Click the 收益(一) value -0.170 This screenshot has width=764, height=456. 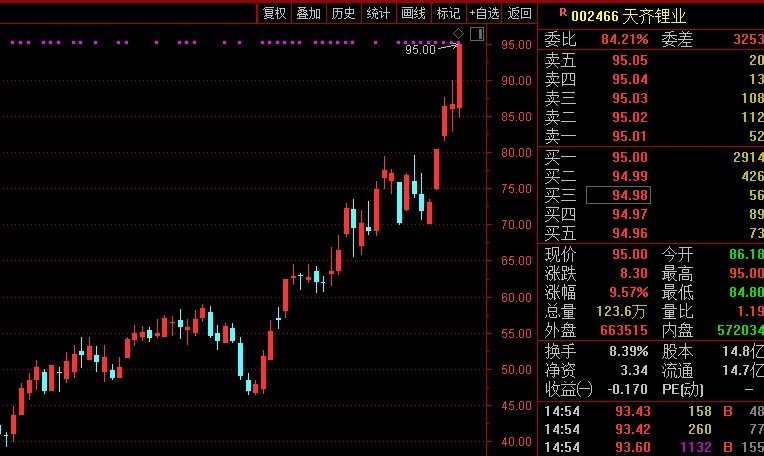pyautogui.click(x=627, y=389)
